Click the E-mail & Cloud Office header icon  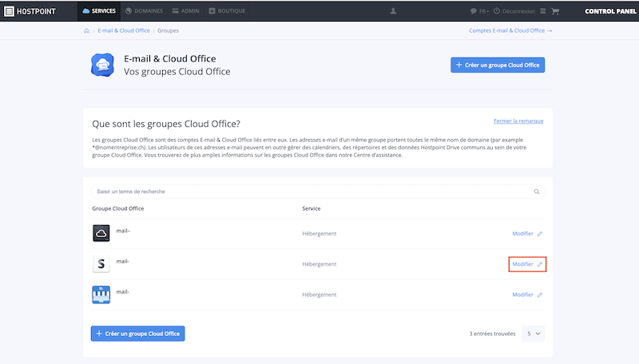pos(102,65)
